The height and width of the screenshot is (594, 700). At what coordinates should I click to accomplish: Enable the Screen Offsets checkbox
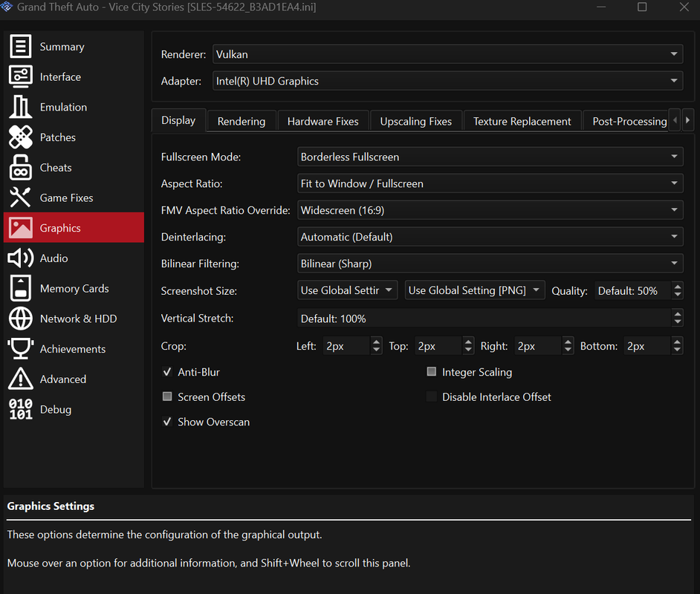167,397
